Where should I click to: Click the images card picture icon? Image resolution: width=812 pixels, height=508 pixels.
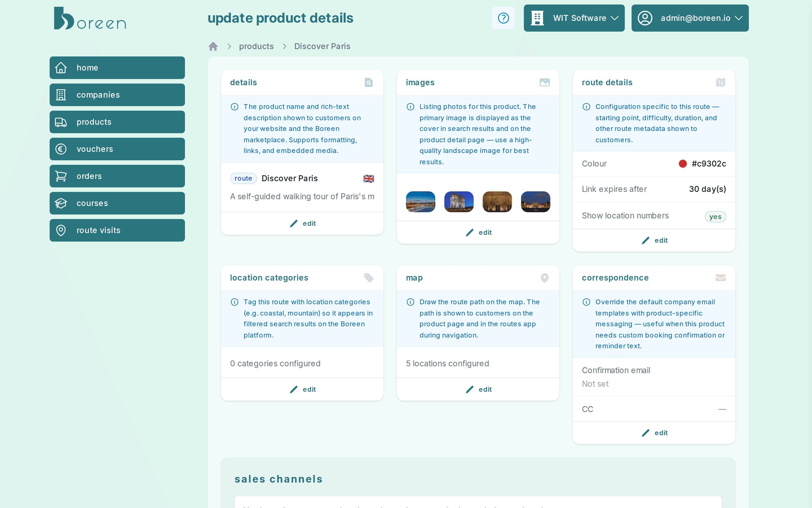coord(544,82)
